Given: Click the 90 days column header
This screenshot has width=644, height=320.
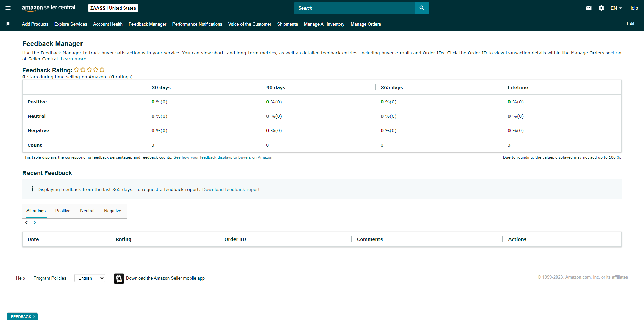Looking at the screenshot, I should 276,87.
